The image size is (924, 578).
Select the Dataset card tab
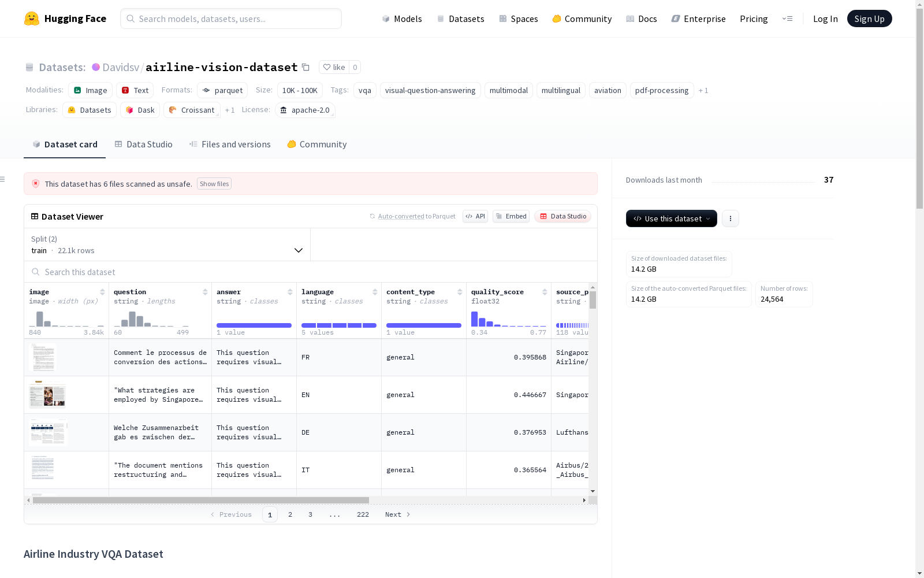(x=65, y=144)
